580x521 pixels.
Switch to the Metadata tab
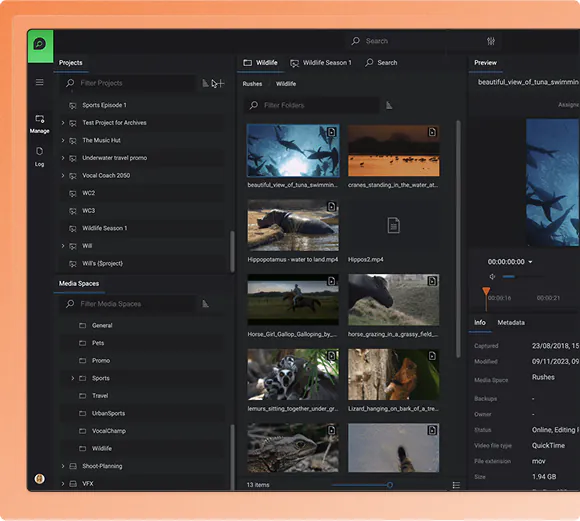point(511,323)
